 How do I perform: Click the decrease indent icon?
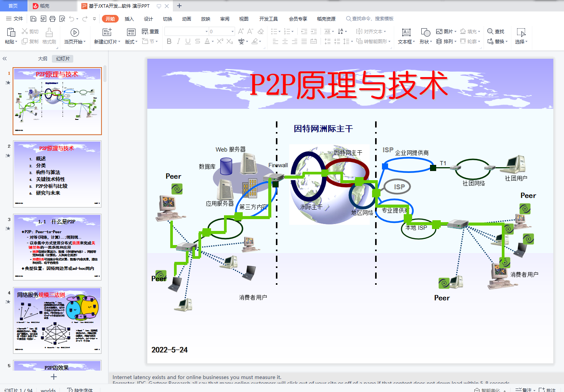coord(304,31)
